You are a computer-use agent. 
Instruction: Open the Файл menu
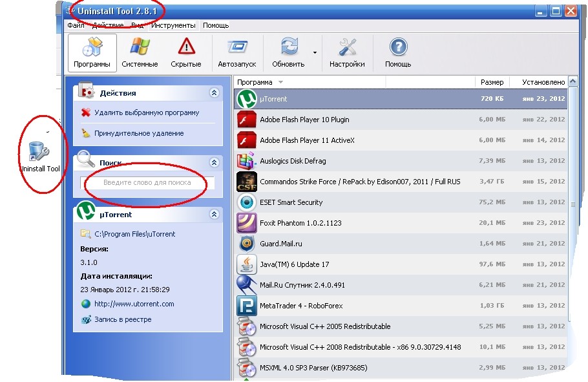click(76, 25)
